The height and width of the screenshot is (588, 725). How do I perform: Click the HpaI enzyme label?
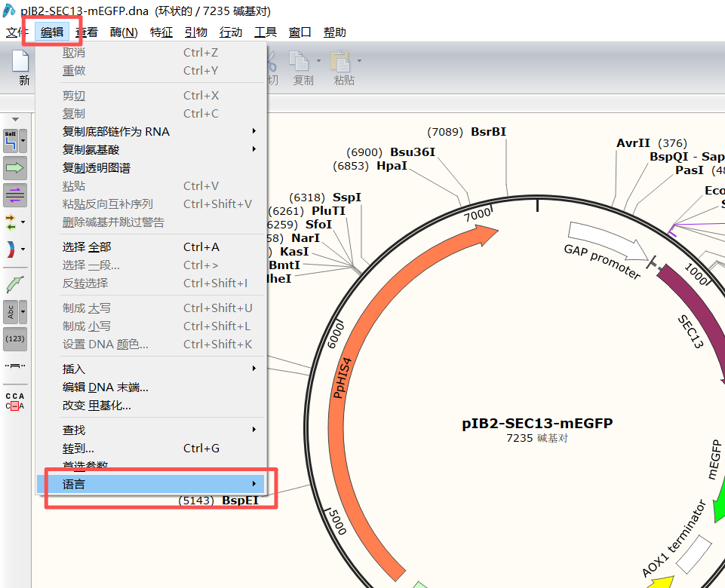tap(392, 165)
